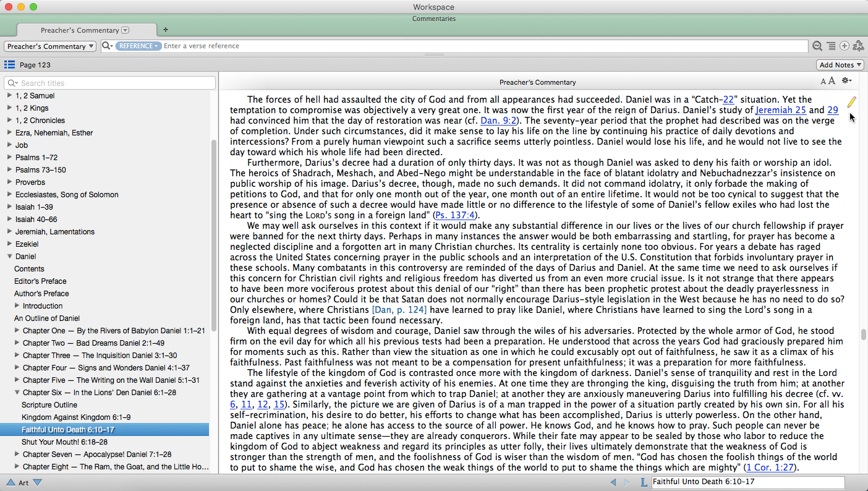Viewport: 868px width, 491px height.
Task: Click the circled plus icon in toolbar
Action: tap(844, 46)
